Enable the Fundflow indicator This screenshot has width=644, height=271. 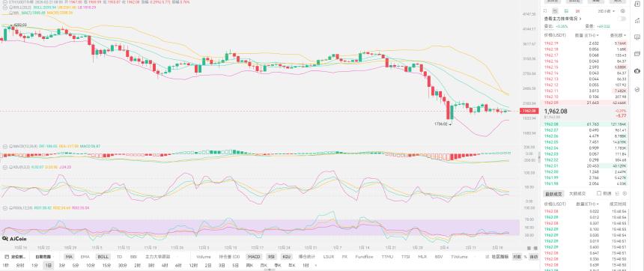(x=364, y=257)
